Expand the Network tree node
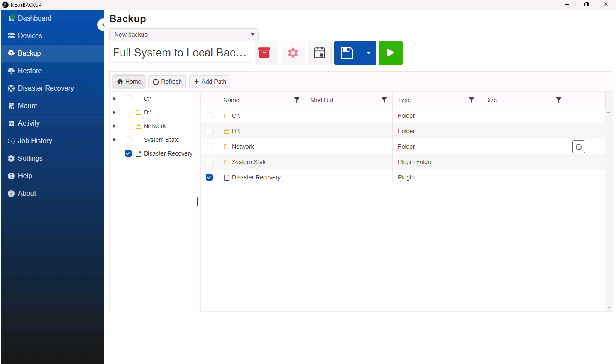 (x=115, y=126)
